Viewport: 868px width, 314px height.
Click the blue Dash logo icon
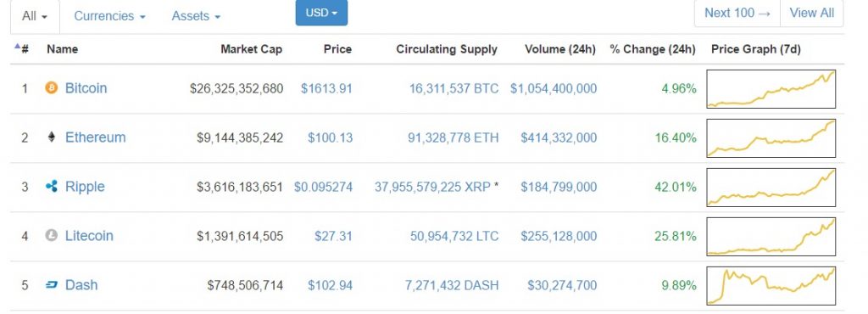52,284
